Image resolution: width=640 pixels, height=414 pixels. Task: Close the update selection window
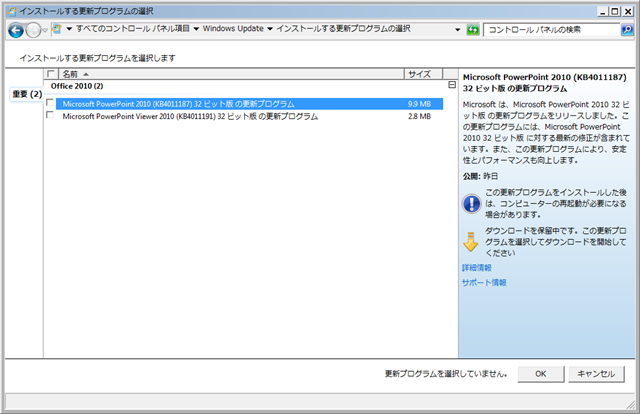coord(628,12)
